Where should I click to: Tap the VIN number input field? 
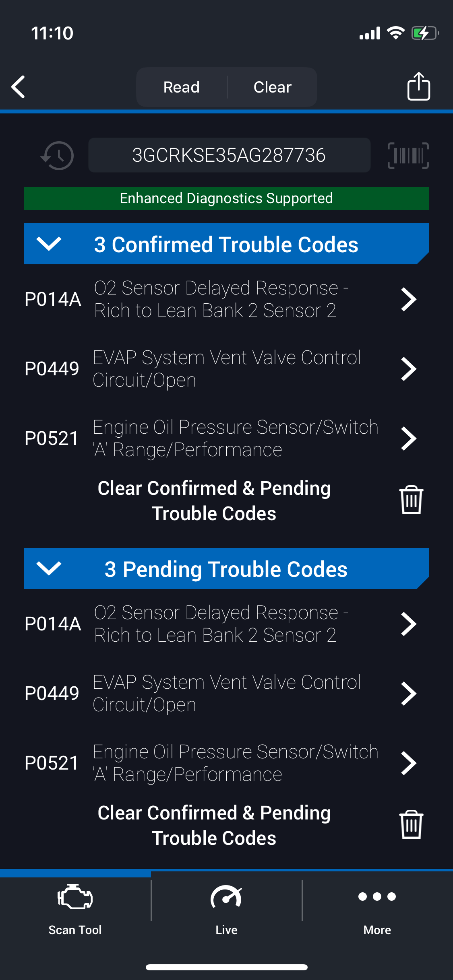click(x=229, y=155)
